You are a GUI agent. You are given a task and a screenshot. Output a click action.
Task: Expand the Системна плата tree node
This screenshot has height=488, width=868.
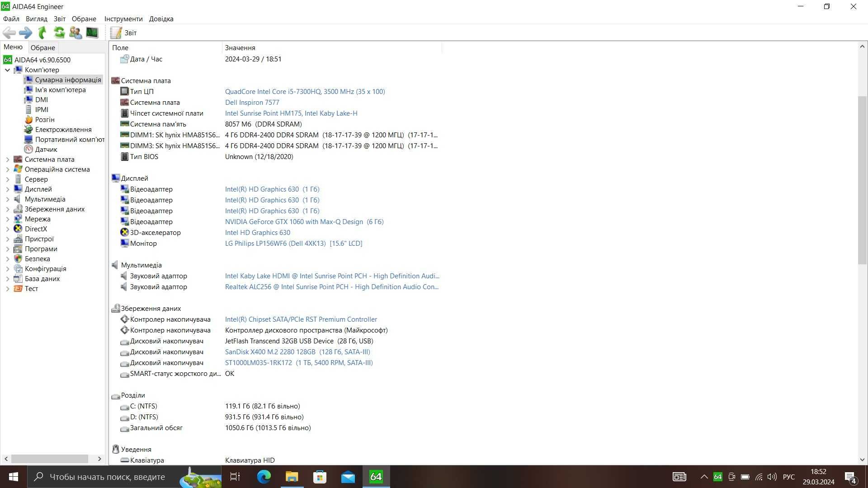coord(7,160)
